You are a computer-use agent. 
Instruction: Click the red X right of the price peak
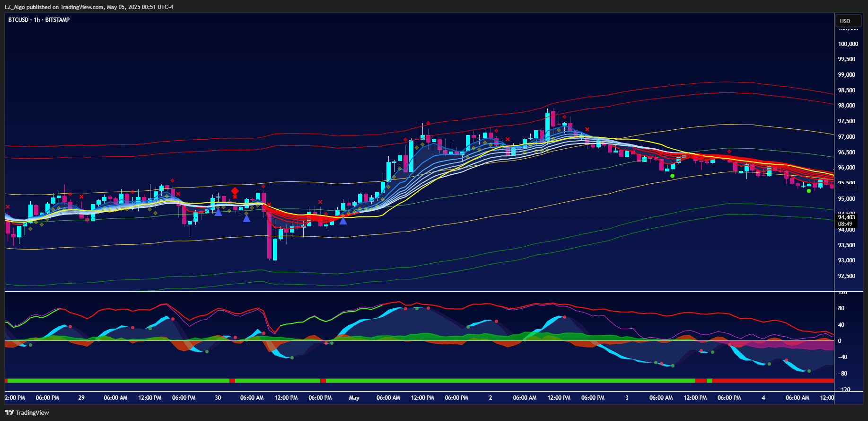pyautogui.click(x=587, y=129)
